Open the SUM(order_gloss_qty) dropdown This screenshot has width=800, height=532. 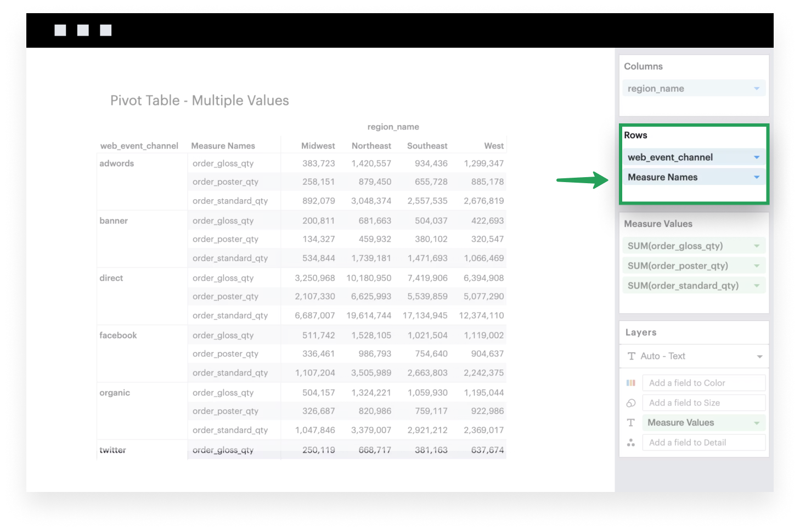(x=757, y=245)
